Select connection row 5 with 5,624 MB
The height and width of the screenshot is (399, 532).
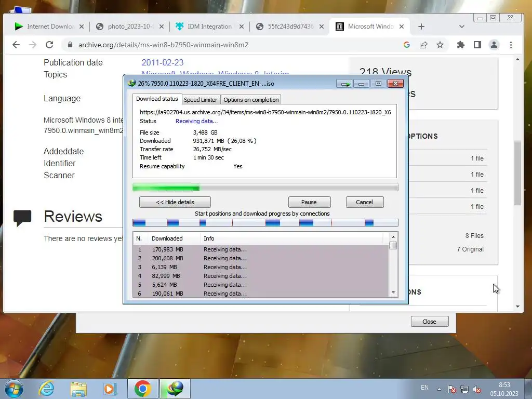coord(261,285)
